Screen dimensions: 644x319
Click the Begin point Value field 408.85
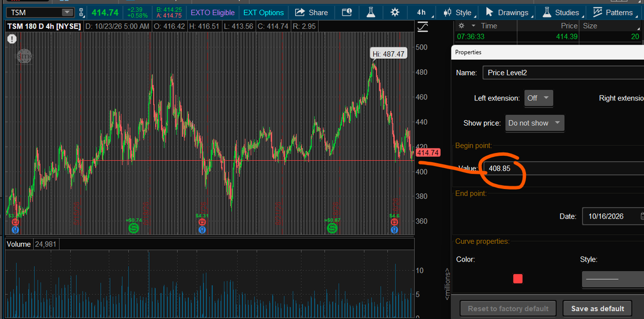(563, 168)
